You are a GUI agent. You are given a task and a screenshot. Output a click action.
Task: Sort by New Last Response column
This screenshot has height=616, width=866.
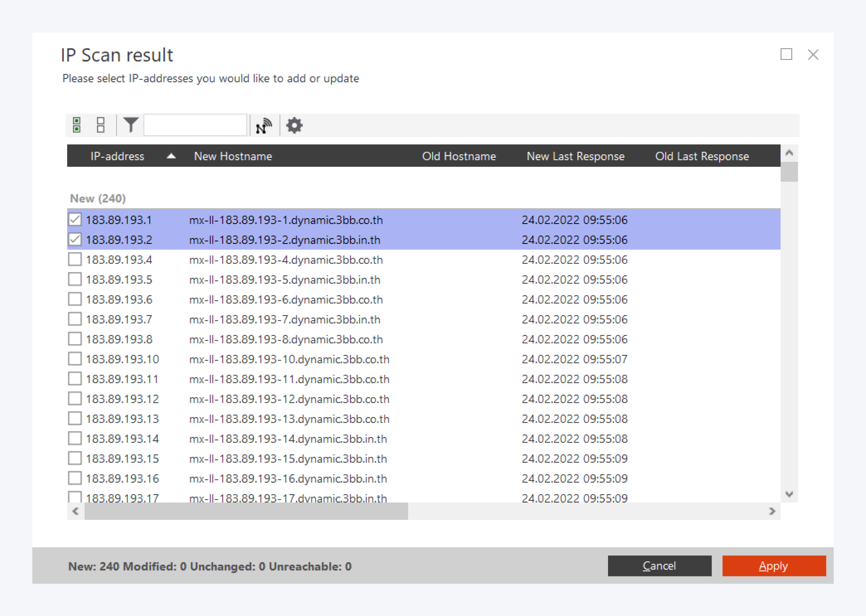575,156
